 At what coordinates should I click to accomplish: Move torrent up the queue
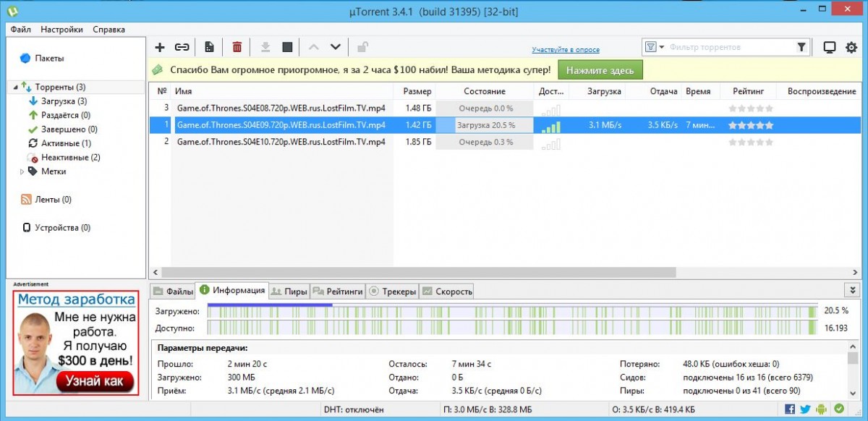click(313, 47)
